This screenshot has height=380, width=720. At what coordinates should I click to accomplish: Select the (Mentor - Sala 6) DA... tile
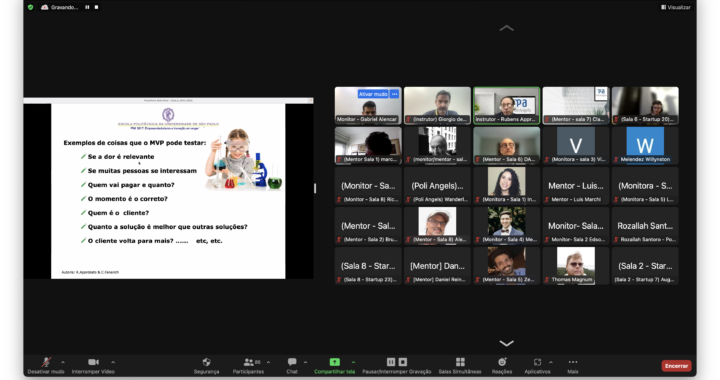pos(506,145)
